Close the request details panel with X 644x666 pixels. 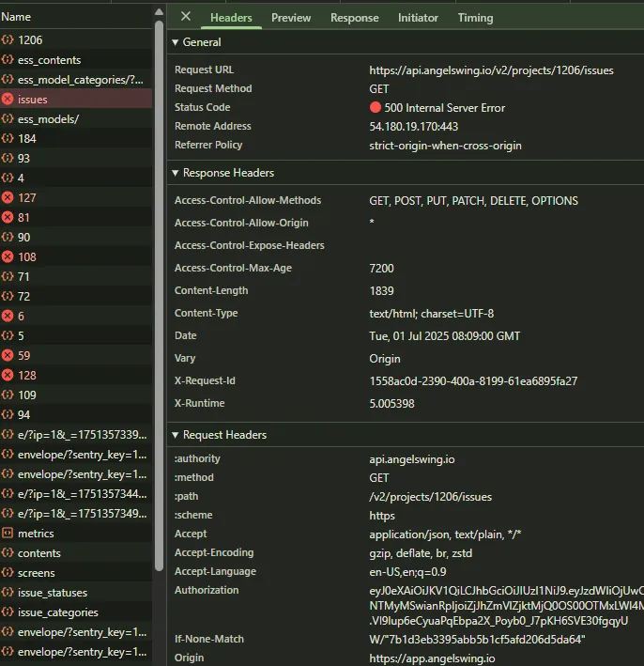186,17
